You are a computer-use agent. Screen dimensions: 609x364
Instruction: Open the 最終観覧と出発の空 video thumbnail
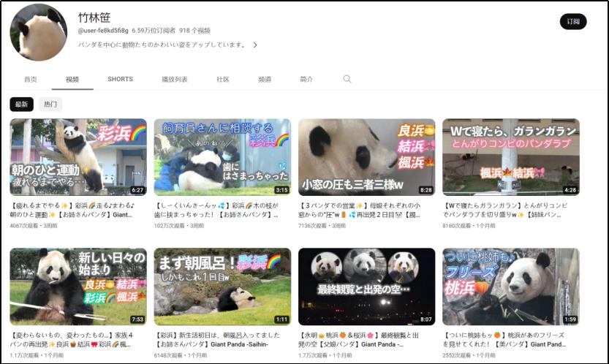[x=367, y=287]
